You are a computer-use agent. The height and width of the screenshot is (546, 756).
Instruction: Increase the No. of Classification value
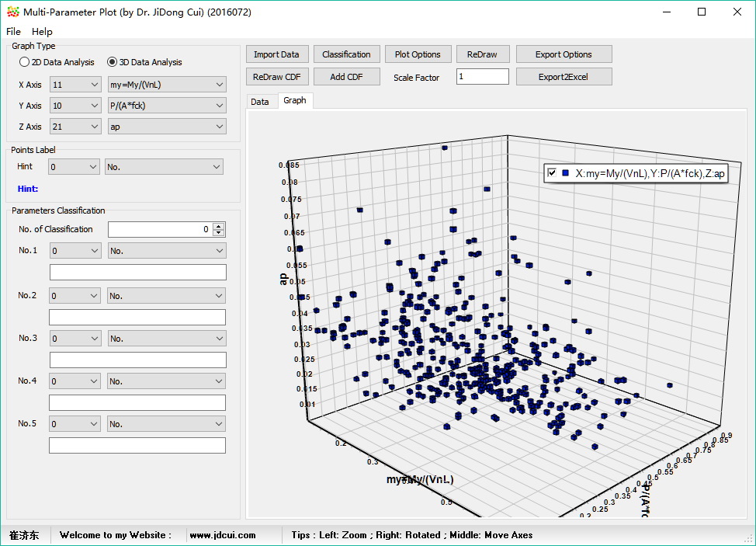coord(218,226)
